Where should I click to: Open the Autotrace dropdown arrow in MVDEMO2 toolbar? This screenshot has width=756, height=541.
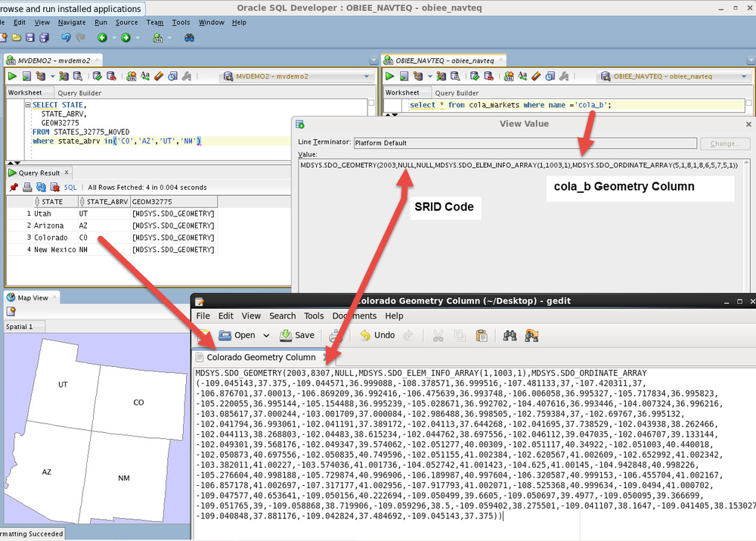(x=53, y=76)
